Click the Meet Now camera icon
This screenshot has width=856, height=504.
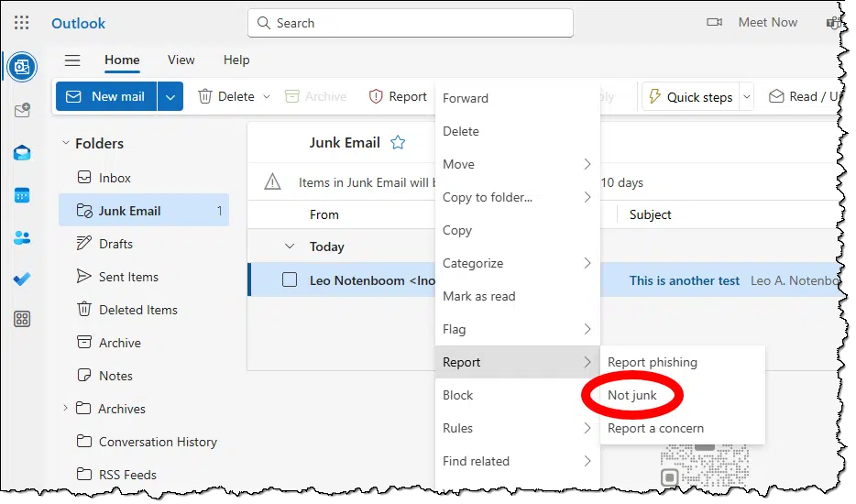[714, 22]
